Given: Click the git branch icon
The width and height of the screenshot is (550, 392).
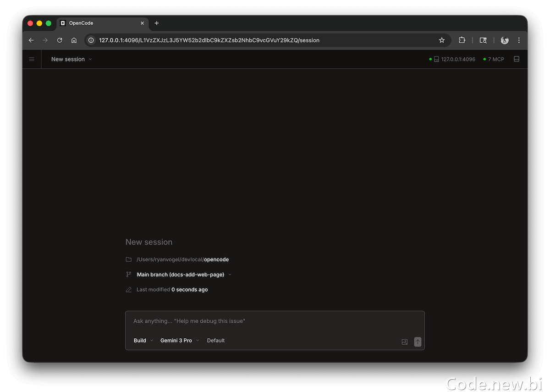Looking at the screenshot, I should point(129,275).
